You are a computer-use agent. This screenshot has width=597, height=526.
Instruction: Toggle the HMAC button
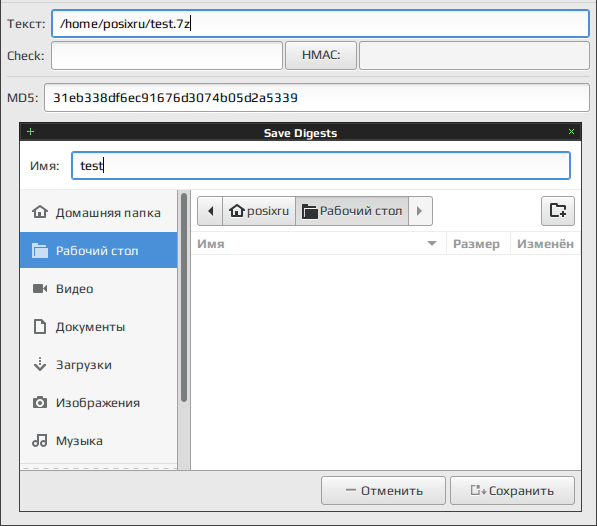(x=321, y=56)
